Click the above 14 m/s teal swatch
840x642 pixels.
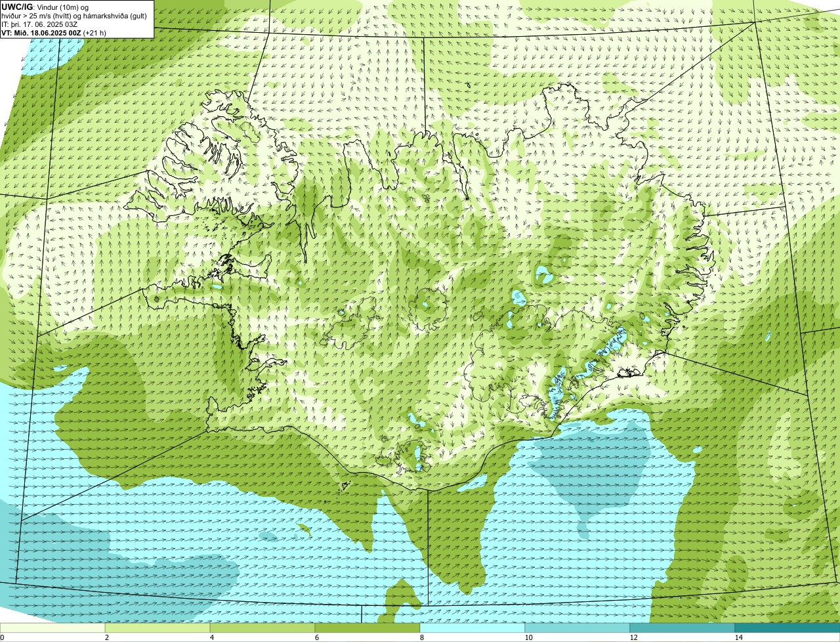pos(787,628)
